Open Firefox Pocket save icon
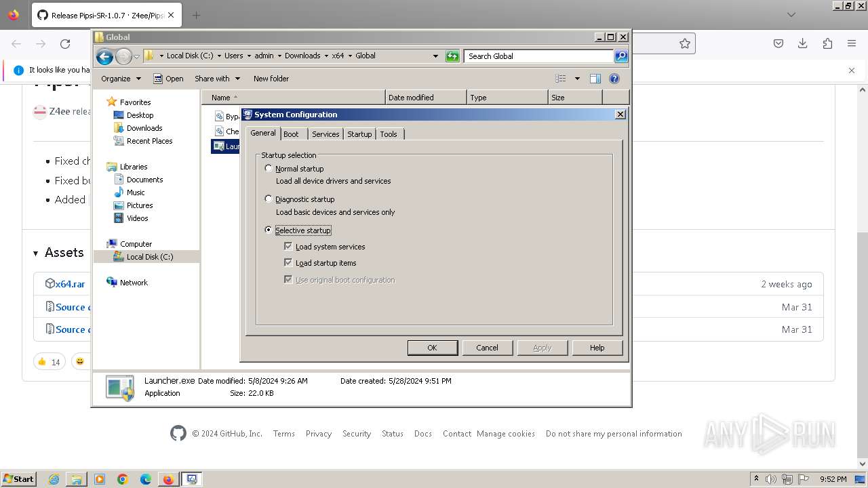 [778, 44]
